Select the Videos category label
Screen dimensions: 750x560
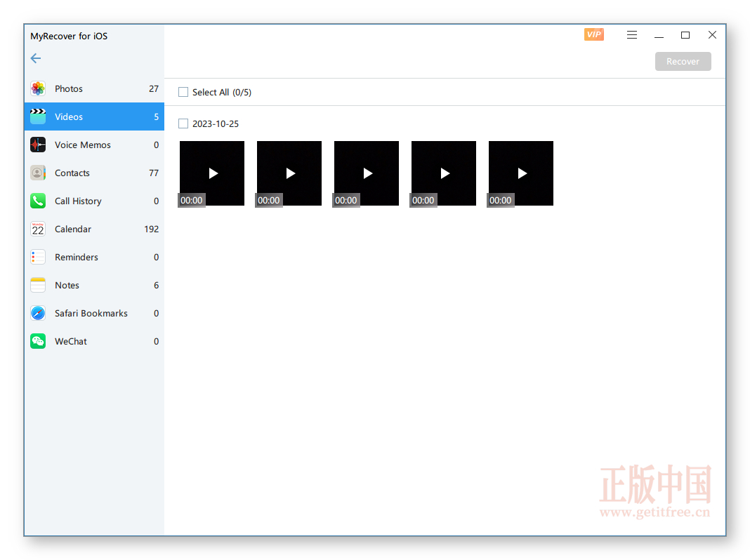coord(69,117)
